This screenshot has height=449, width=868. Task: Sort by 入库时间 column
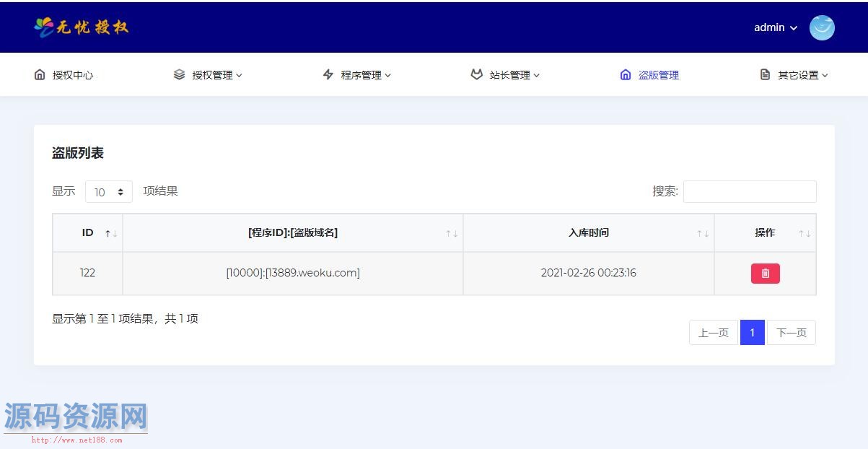click(x=589, y=232)
